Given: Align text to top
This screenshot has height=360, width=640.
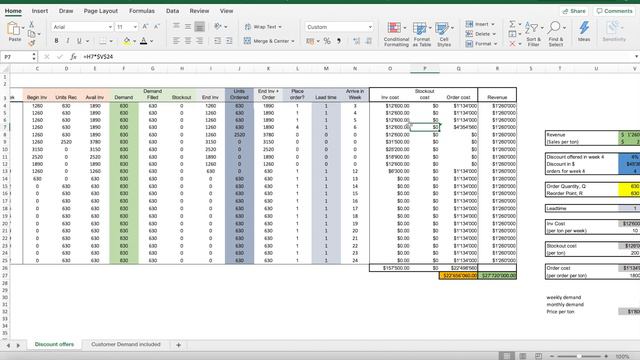Looking at the screenshot, I should (176, 27).
